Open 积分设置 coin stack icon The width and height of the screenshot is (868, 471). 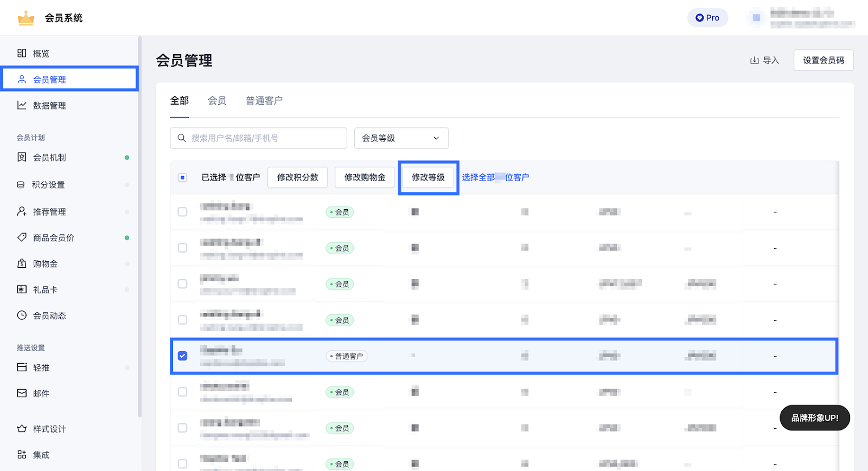(21, 185)
